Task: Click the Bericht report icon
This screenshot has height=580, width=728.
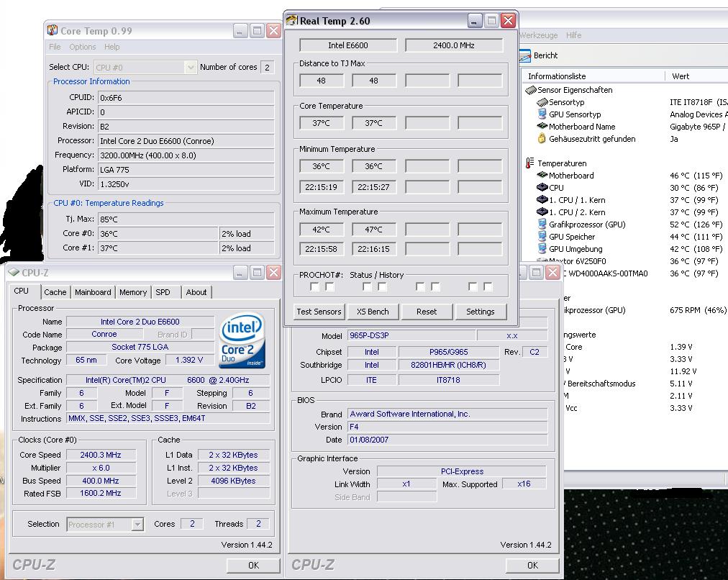Action: [524, 55]
